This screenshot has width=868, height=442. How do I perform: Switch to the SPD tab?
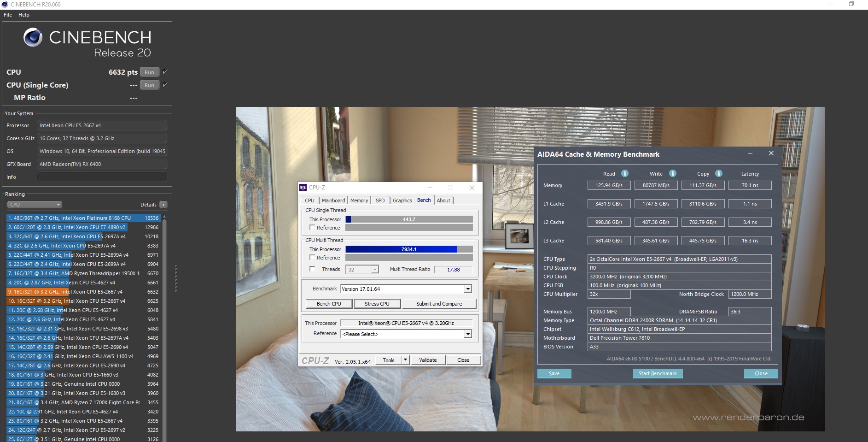point(380,200)
